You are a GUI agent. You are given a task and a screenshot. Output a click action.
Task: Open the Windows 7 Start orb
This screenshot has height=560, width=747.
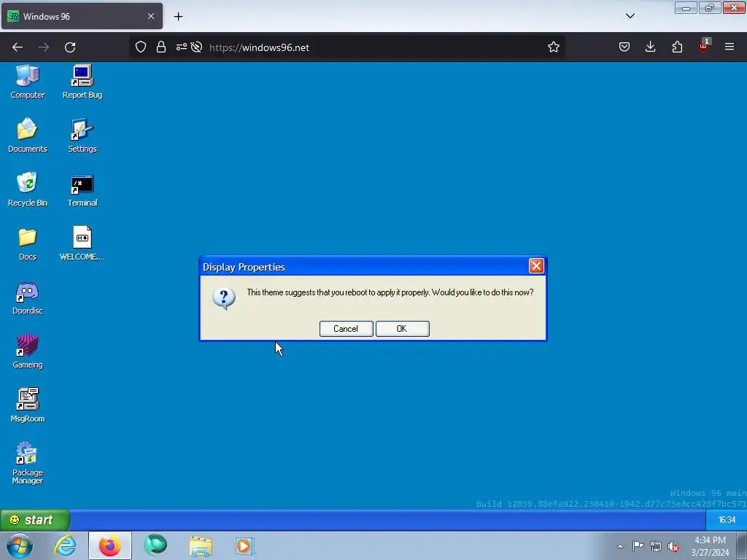click(x=20, y=545)
